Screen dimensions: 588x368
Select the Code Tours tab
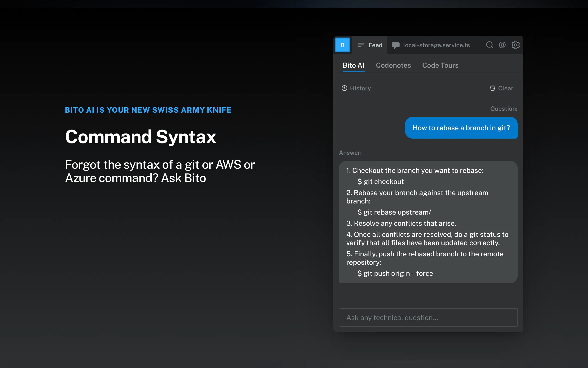tap(440, 65)
